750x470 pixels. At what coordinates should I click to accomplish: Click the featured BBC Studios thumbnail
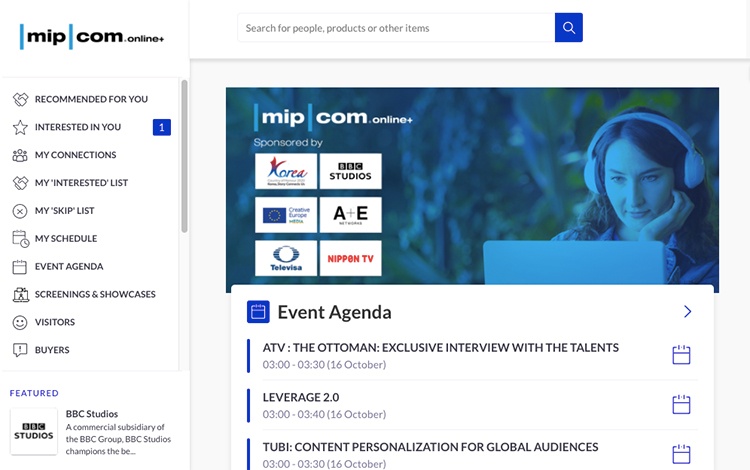pyautogui.click(x=33, y=431)
